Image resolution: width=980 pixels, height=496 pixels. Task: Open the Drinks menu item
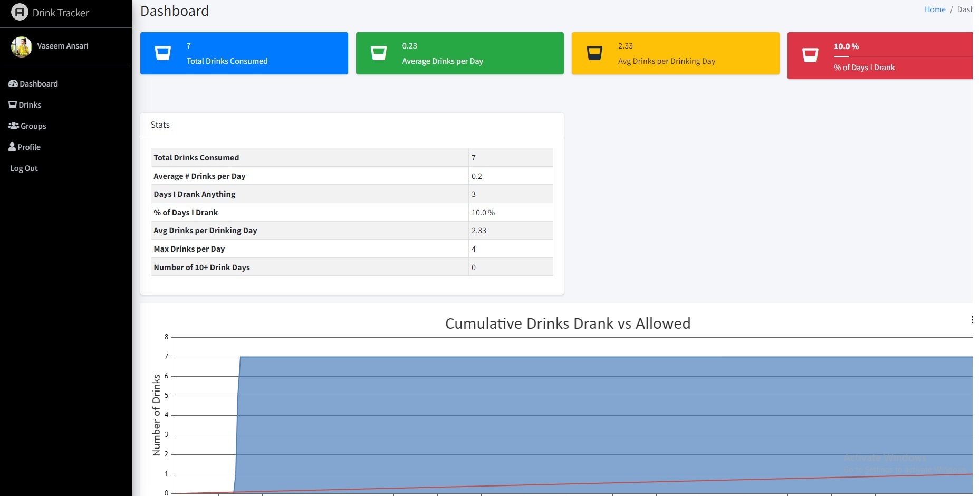point(30,105)
